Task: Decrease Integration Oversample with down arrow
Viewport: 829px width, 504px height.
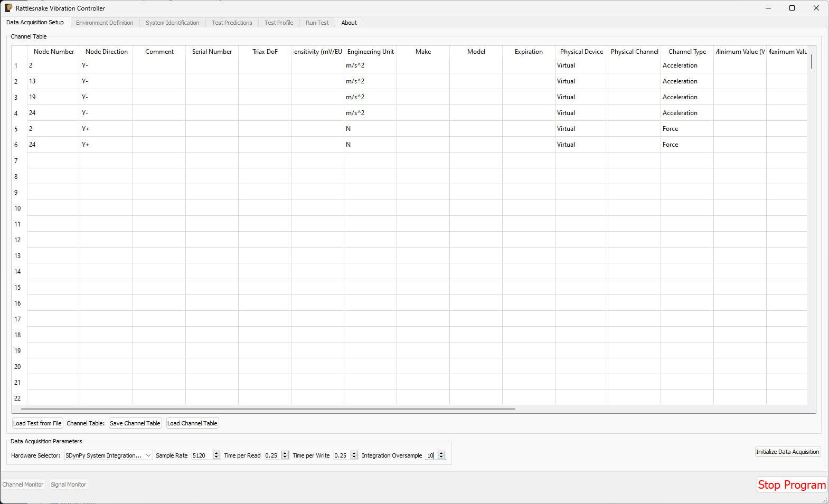Action: 441,458
